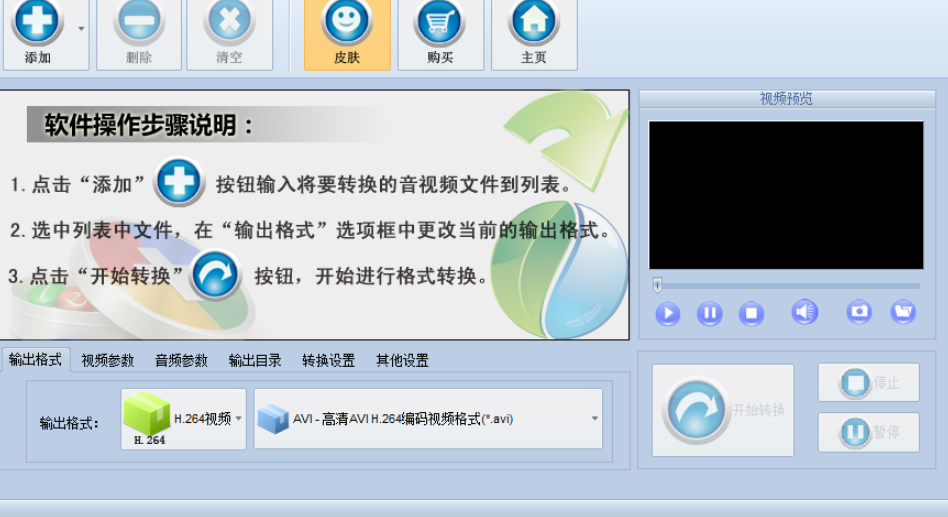Image resolution: width=948 pixels, height=517 pixels.
Task: Open the H.264视频 format category dropdown
Action: [x=184, y=419]
